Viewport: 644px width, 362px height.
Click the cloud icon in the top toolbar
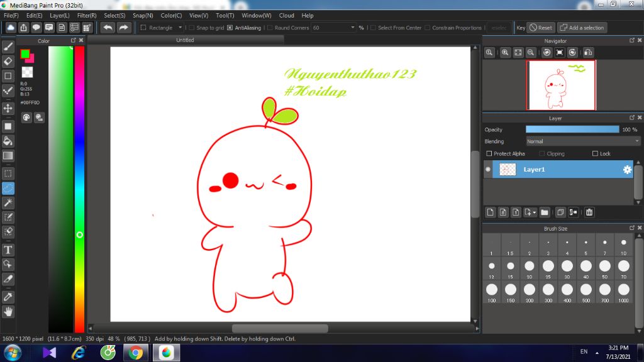coord(11,28)
